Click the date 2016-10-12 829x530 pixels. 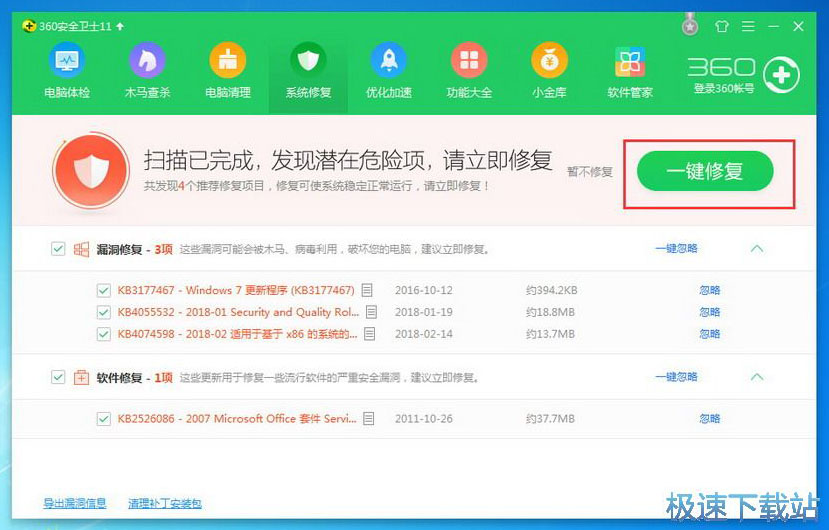[x=423, y=290]
